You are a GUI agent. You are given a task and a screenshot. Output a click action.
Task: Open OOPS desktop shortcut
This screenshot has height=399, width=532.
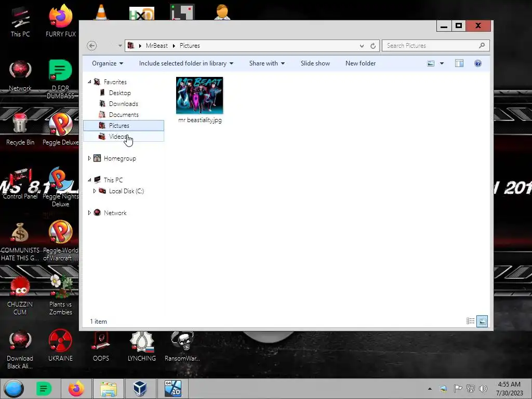[x=101, y=346]
